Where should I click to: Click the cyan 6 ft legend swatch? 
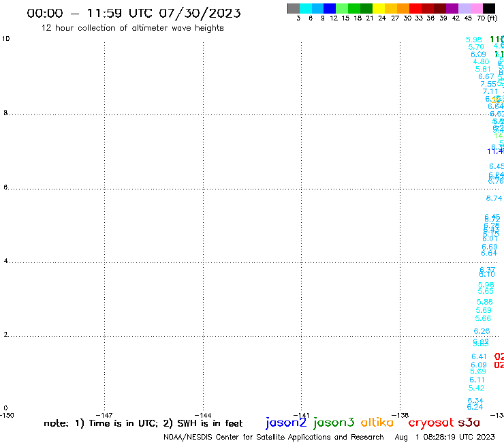click(x=306, y=8)
